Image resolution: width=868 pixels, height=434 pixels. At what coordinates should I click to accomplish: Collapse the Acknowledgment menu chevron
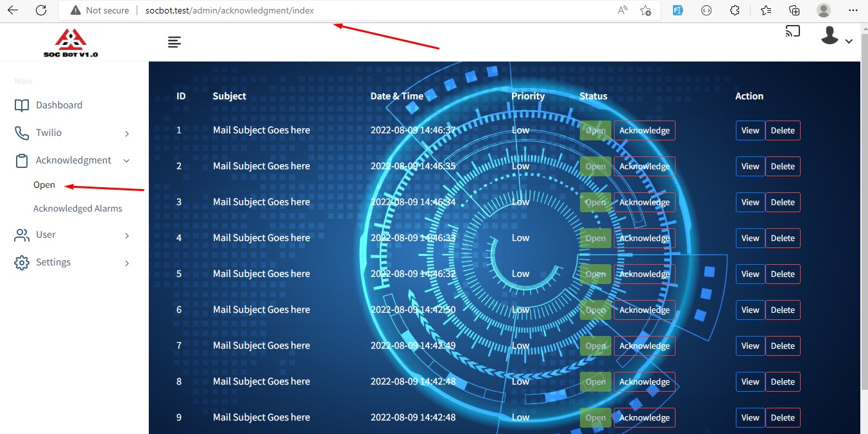(x=127, y=161)
